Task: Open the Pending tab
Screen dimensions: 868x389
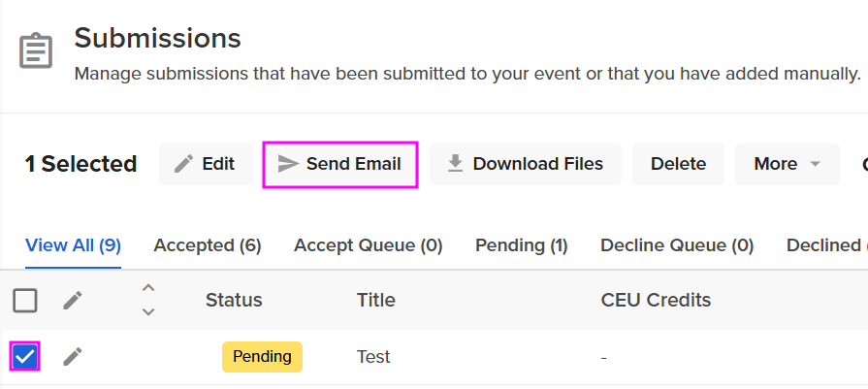Action: pos(522,245)
